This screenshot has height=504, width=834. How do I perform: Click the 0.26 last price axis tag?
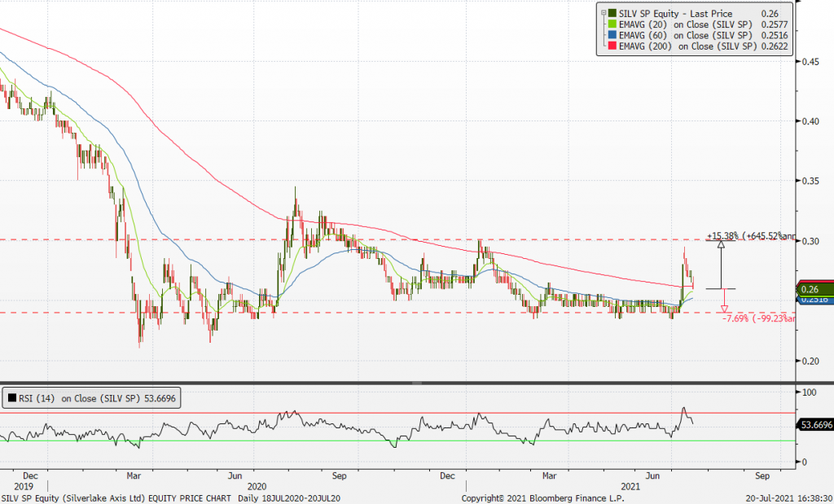(x=814, y=290)
